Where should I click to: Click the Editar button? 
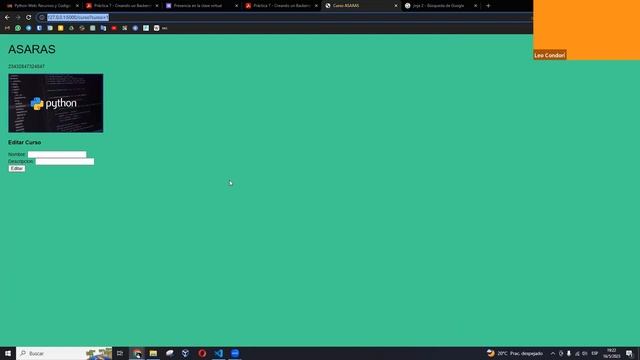pos(17,169)
